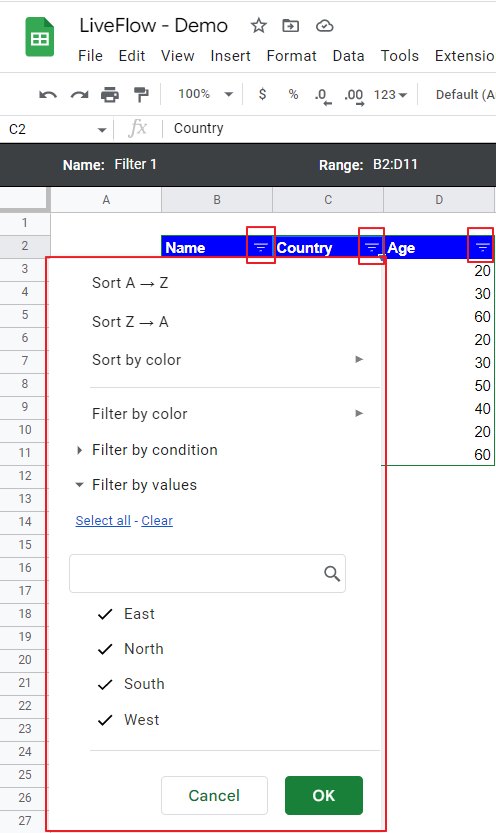The image size is (496, 833).
Task: Click the filter range B2:D11
Action: pos(395,164)
